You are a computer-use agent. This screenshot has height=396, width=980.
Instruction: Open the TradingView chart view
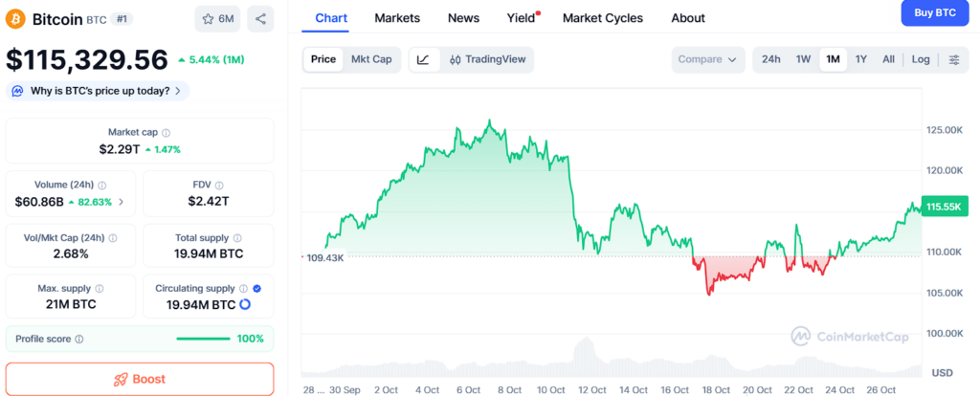[487, 59]
